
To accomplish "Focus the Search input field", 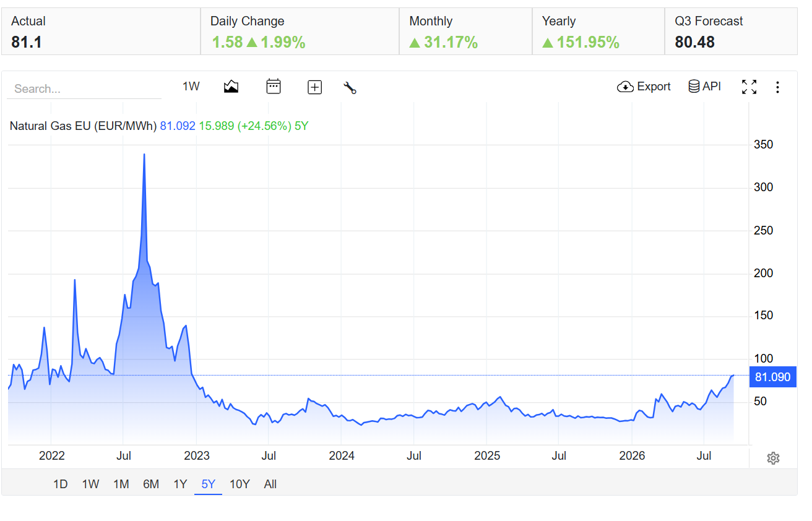I will (84, 88).
